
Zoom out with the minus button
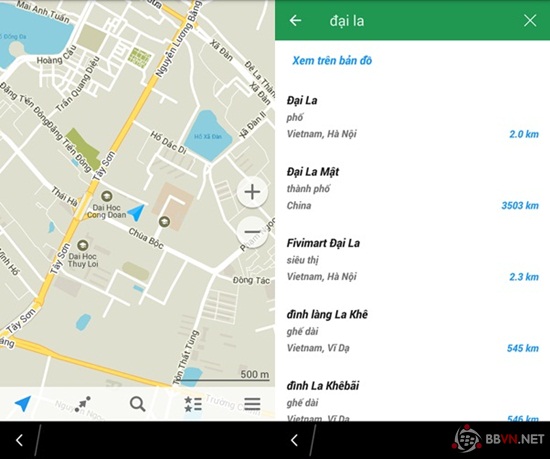pos(252,232)
